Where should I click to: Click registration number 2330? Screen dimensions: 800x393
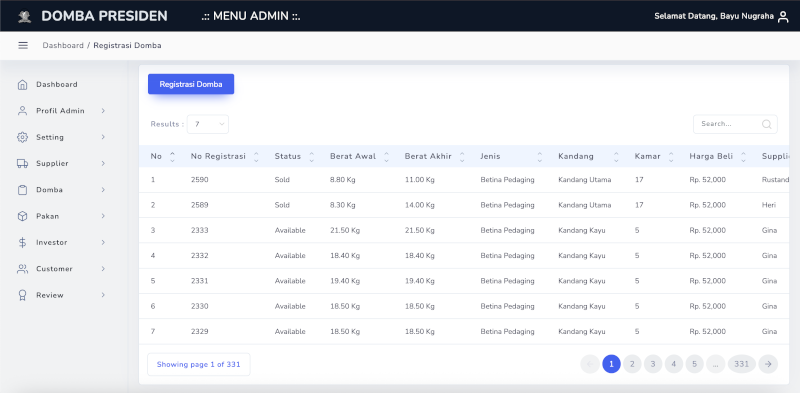point(199,306)
